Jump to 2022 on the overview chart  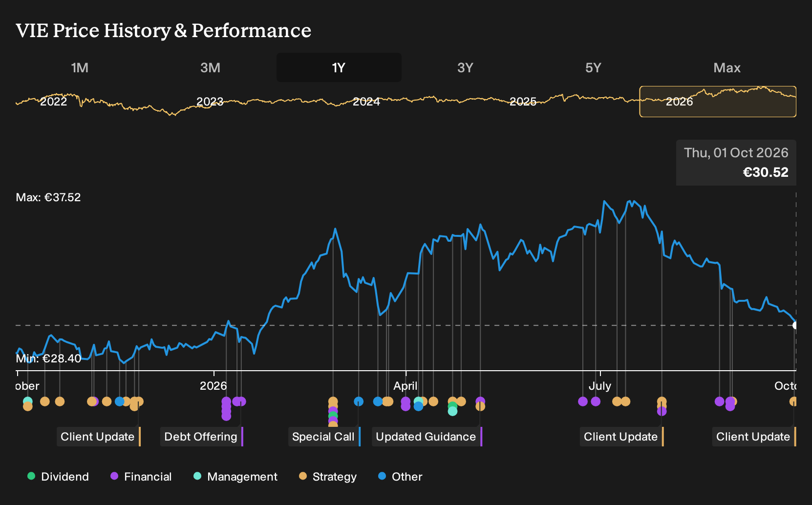click(53, 102)
